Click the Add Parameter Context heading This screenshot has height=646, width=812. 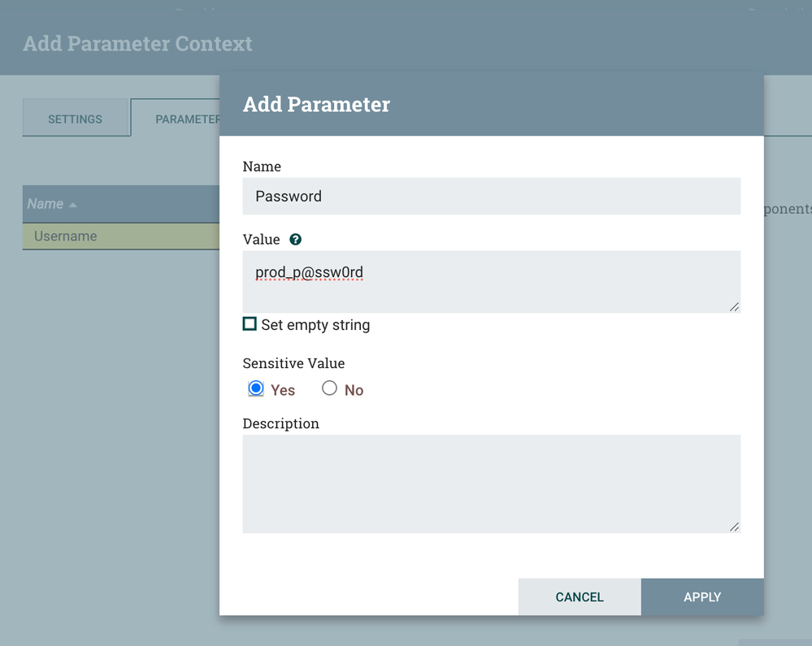(x=138, y=44)
